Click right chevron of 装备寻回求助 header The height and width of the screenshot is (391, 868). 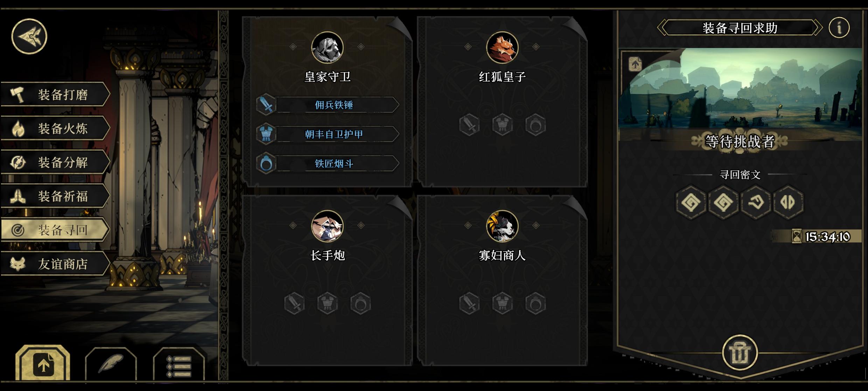tap(818, 28)
